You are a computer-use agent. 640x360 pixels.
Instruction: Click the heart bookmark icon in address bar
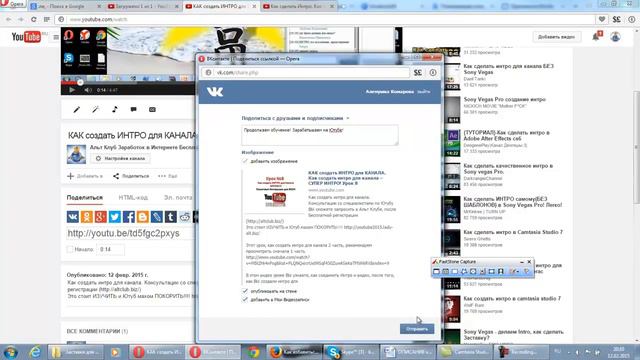click(602, 19)
